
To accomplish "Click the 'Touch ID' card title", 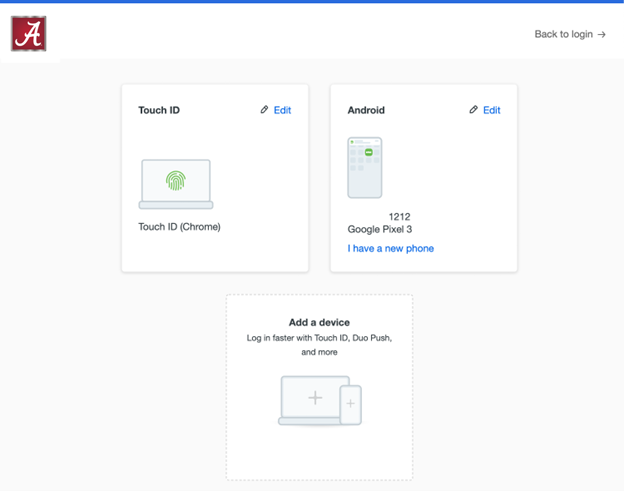I will pos(159,110).
